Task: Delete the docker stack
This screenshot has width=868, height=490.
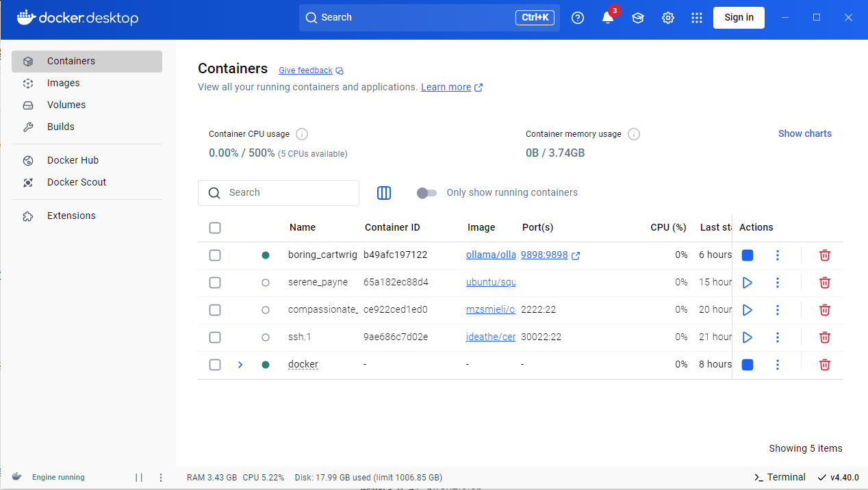Action: (x=825, y=365)
